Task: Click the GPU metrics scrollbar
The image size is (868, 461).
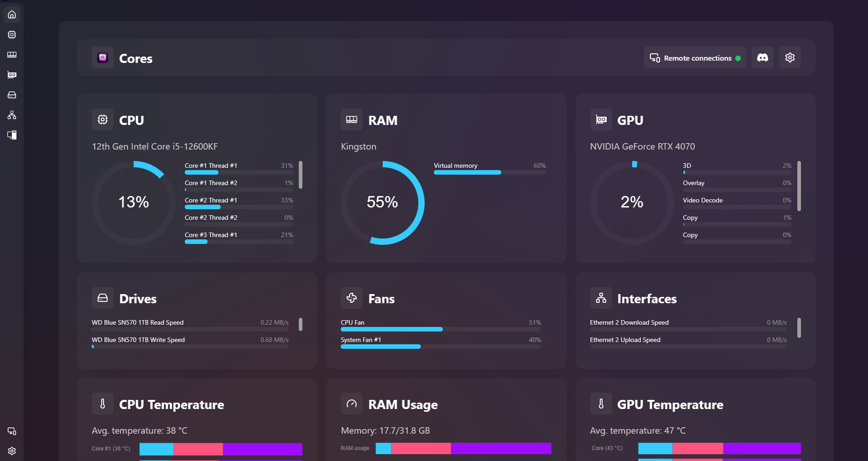Action: 799,186
